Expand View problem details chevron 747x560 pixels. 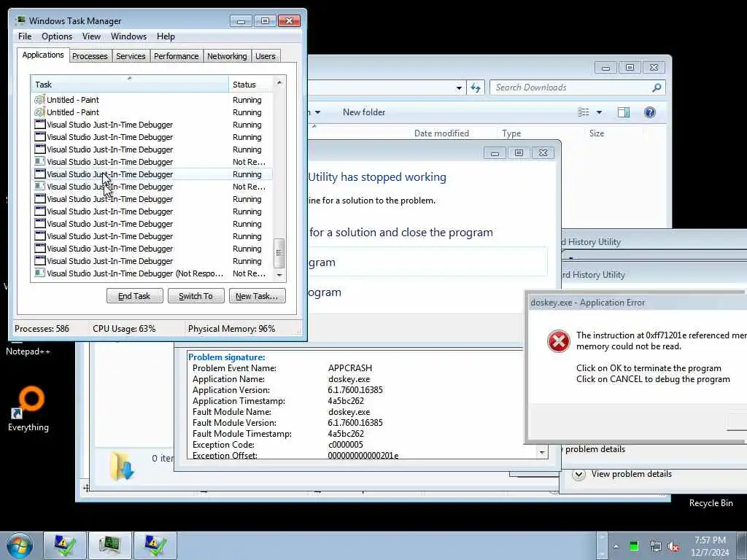click(578, 474)
